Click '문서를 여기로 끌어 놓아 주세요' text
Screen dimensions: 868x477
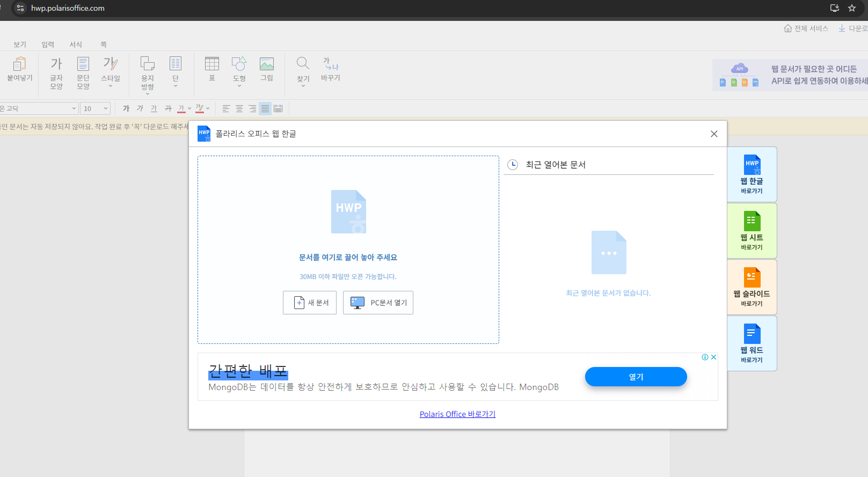(348, 258)
